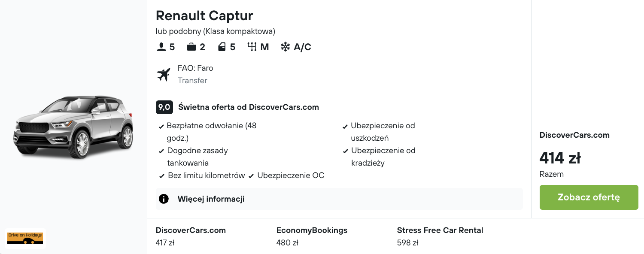644x254 pixels.
Task: Select Stress Free Car Rental 598 zł offer
Action: [440, 236]
